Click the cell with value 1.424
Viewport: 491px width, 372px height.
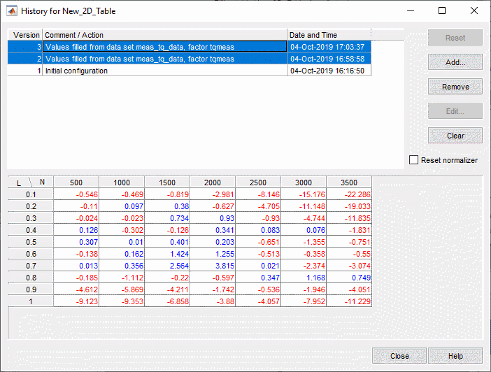167,254
